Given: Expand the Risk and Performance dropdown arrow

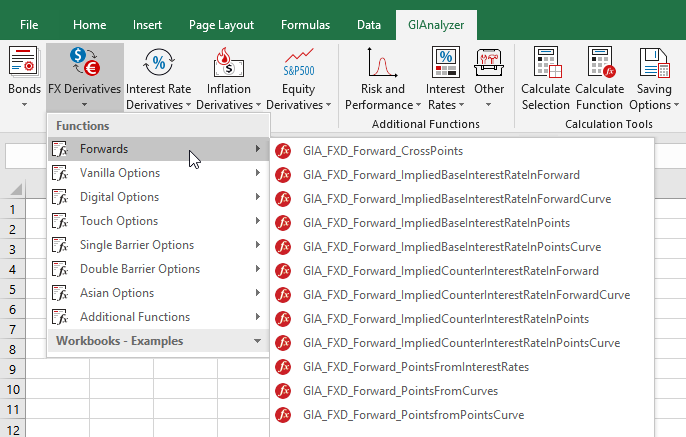Looking at the screenshot, I should click(x=418, y=105).
